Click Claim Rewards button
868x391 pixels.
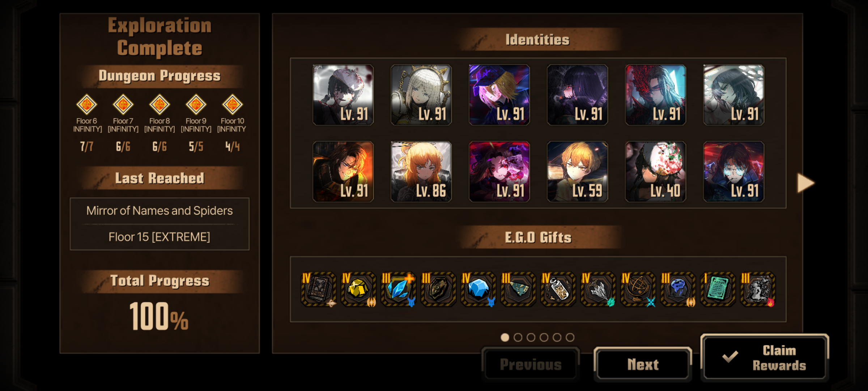click(765, 358)
